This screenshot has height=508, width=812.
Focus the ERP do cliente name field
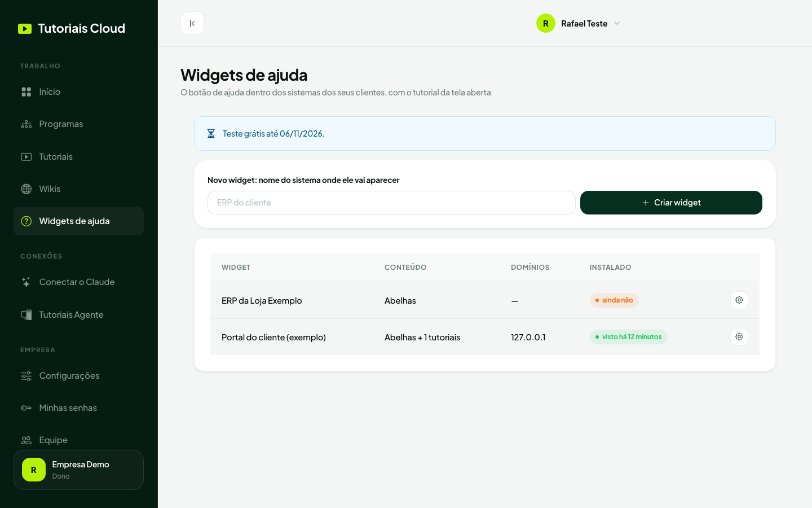tap(391, 203)
